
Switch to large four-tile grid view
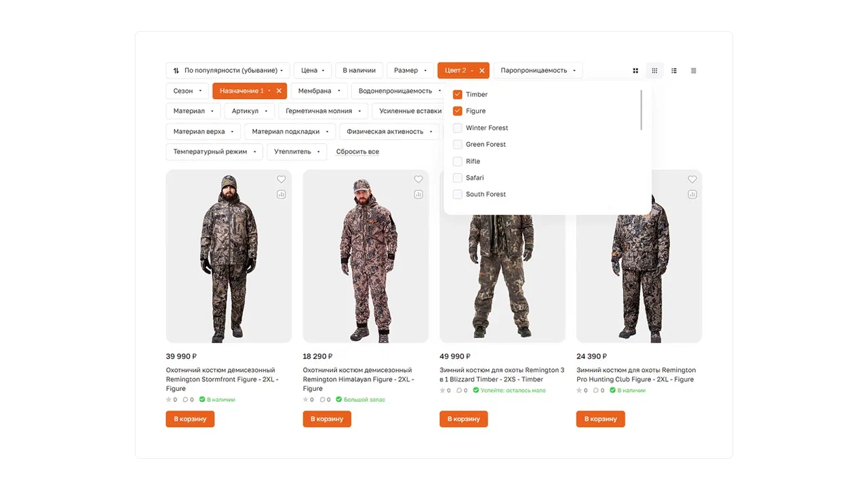[635, 71]
